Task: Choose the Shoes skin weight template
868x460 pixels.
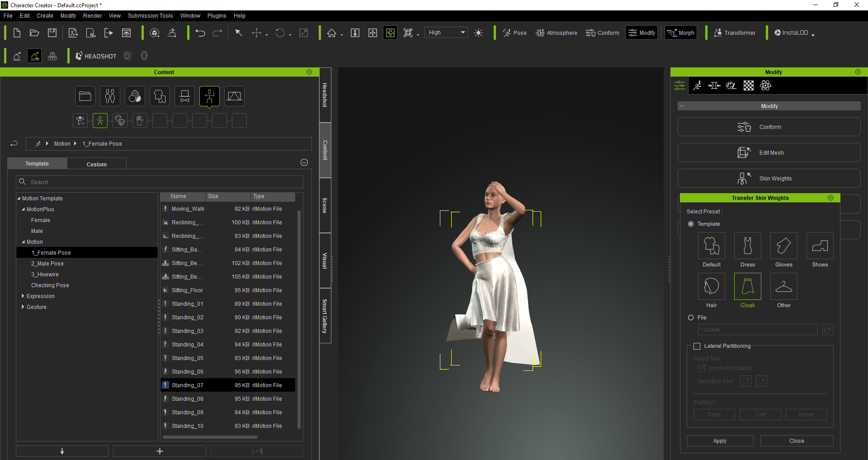Action: [x=820, y=246]
